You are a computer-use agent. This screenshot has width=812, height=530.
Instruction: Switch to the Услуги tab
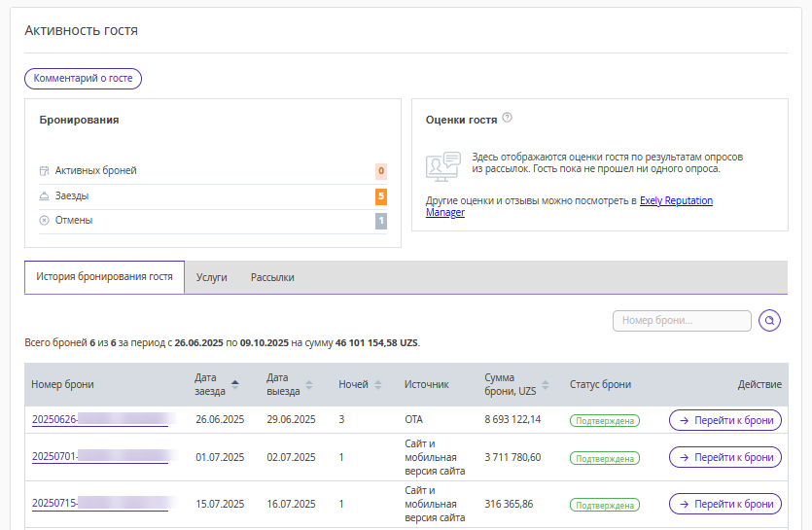coord(211,277)
